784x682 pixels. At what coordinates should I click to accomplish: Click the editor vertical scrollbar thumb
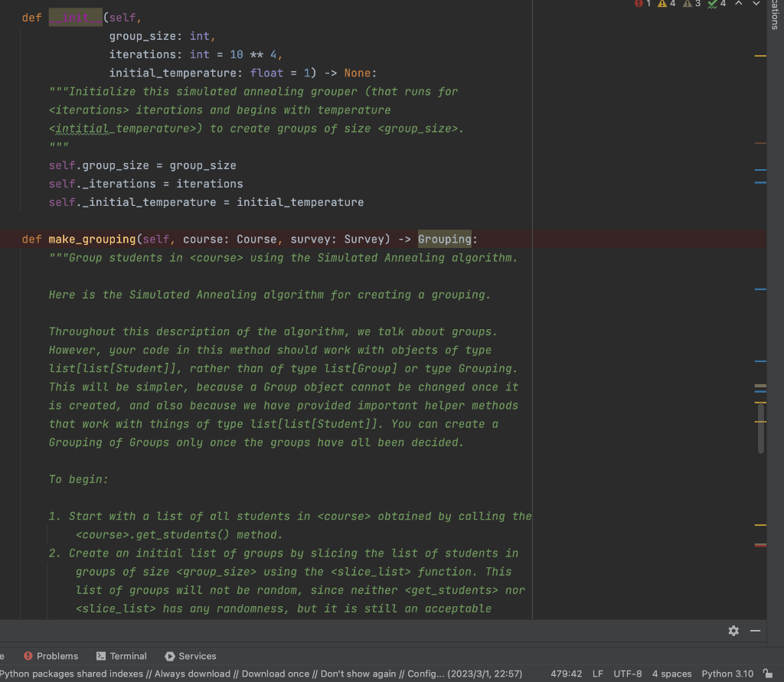(760, 428)
